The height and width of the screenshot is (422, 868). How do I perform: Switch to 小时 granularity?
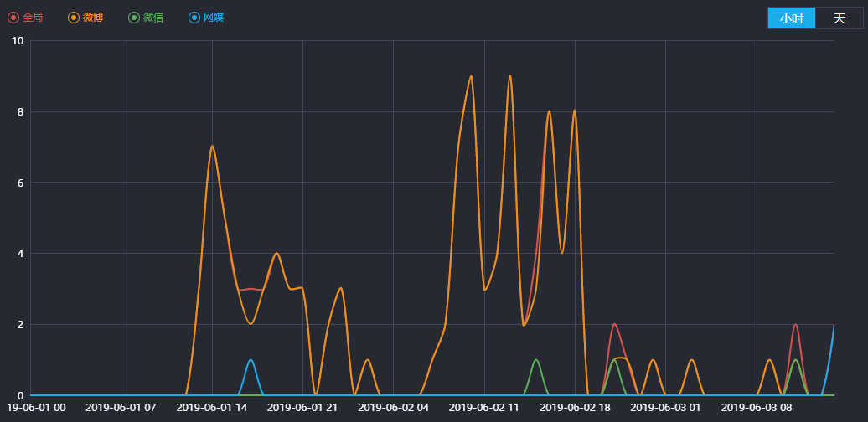point(792,18)
